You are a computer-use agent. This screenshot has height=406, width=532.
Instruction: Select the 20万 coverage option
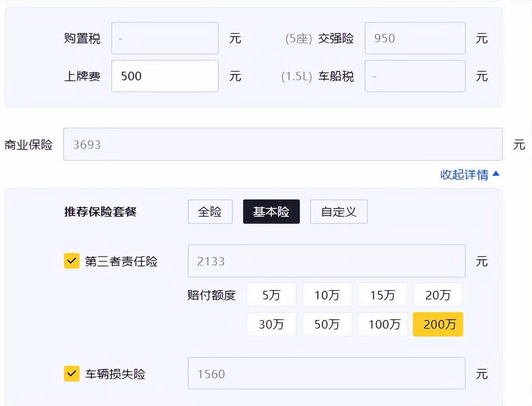tap(438, 294)
